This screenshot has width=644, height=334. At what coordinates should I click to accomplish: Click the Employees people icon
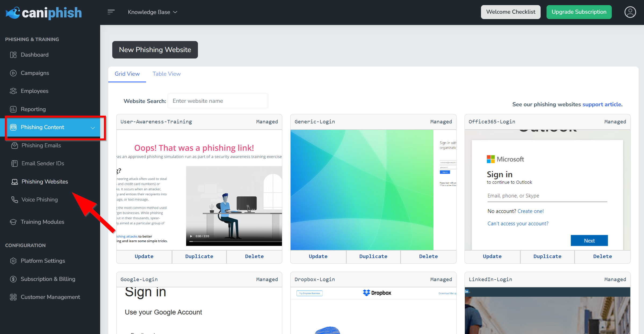tap(13, 91)
